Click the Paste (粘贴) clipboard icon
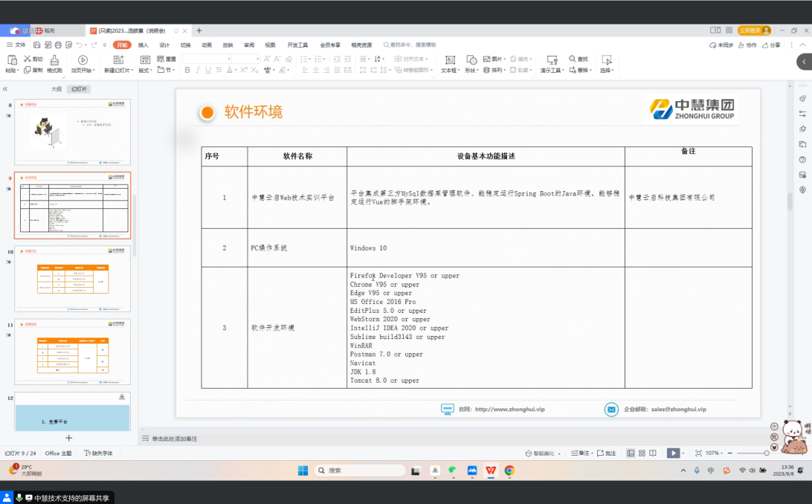 [x=11, y=60]
